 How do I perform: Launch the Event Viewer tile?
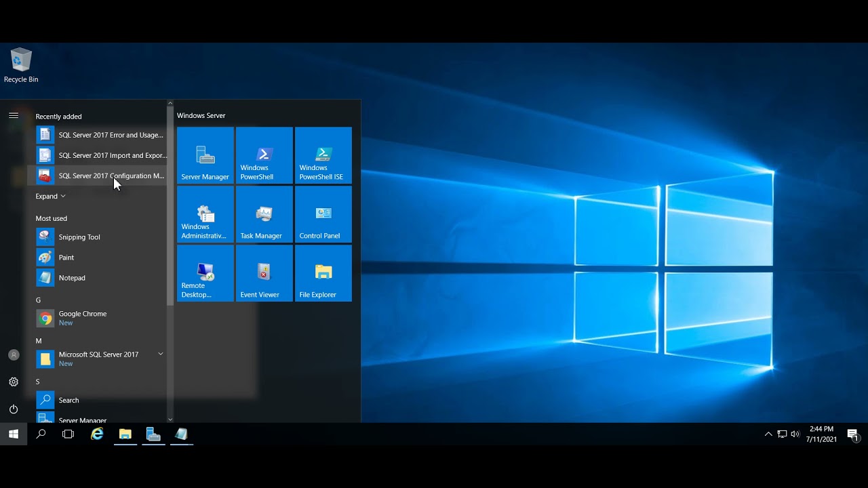point(264,273)
